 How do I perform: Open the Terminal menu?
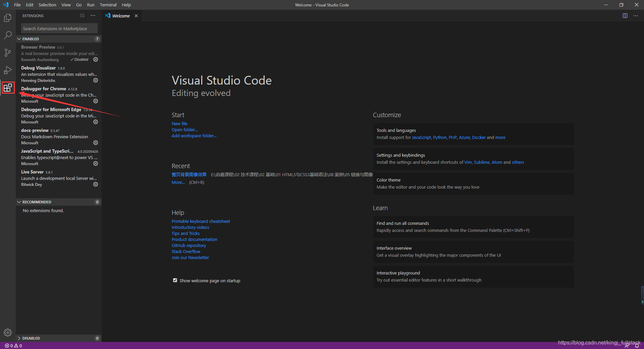coord(108,5)
